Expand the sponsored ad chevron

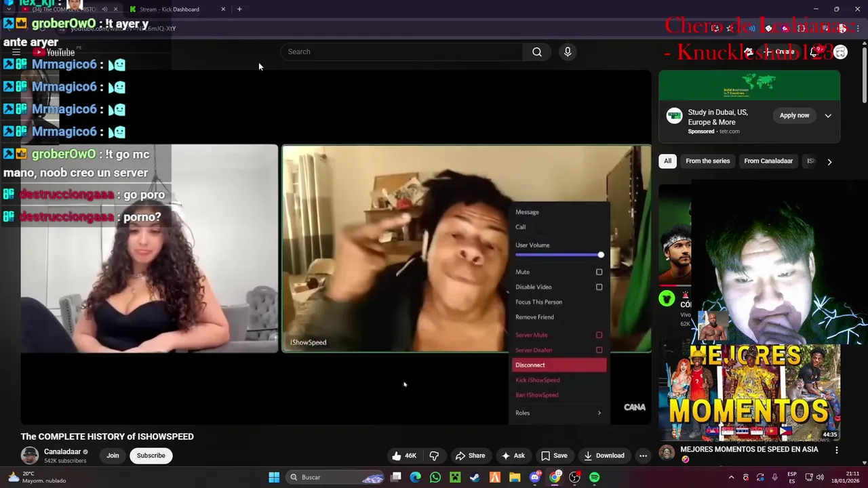(828, 116)
